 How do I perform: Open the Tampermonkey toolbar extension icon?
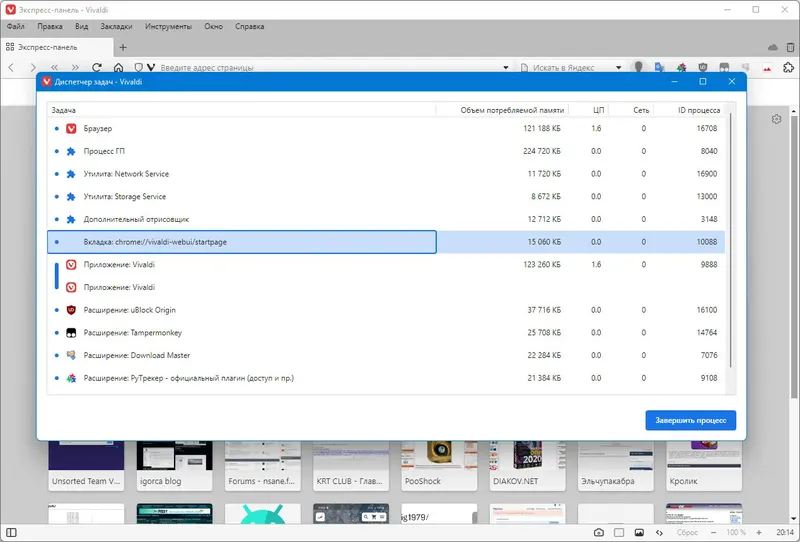pyautogui.click(x=724, y=67)
